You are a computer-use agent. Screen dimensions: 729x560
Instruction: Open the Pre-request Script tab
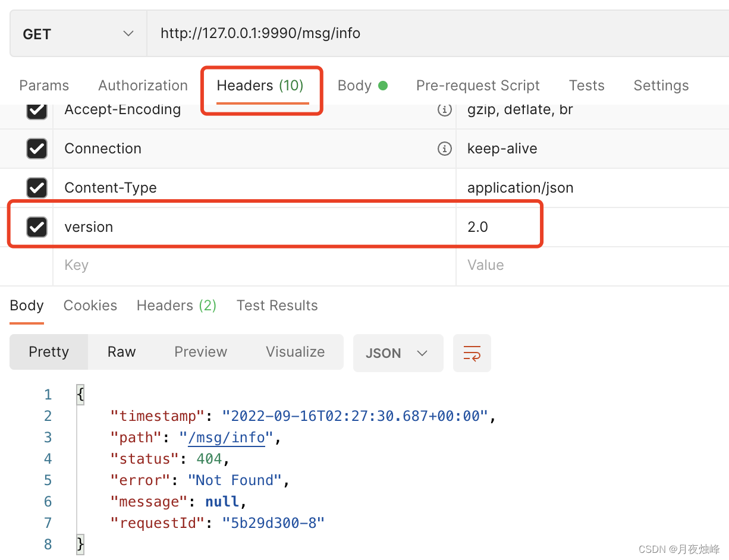[x=477, y=86]
